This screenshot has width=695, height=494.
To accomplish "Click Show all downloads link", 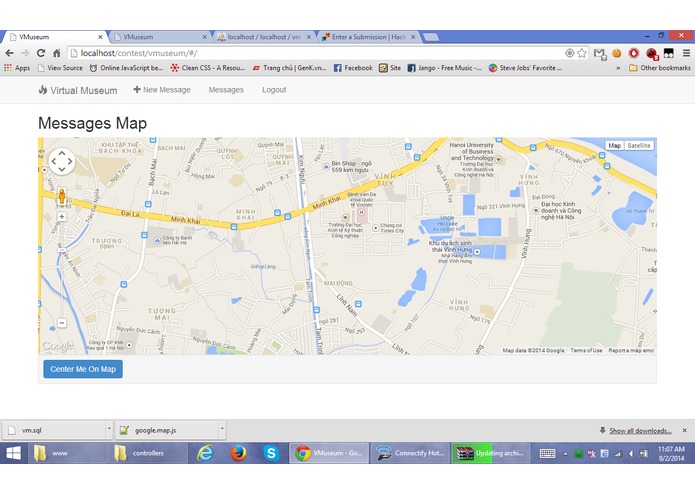I will pyautogui.click(x=640, y=431).
